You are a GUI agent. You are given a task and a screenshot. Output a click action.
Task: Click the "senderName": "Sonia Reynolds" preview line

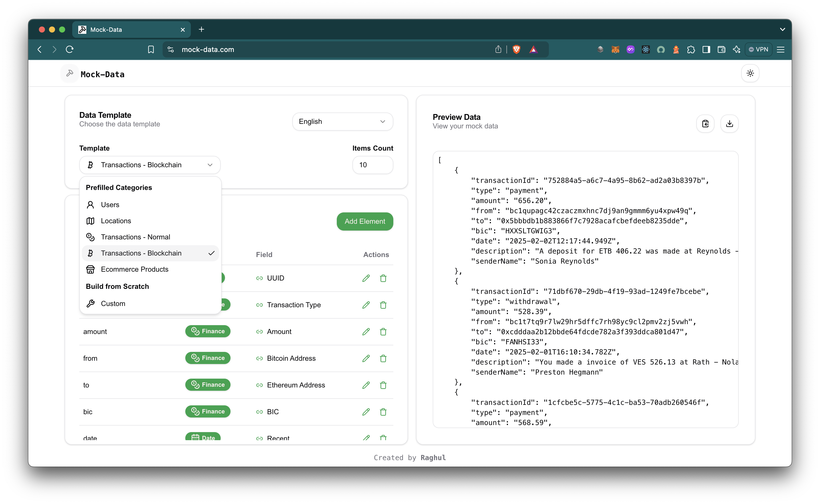[x=535, y=261]
